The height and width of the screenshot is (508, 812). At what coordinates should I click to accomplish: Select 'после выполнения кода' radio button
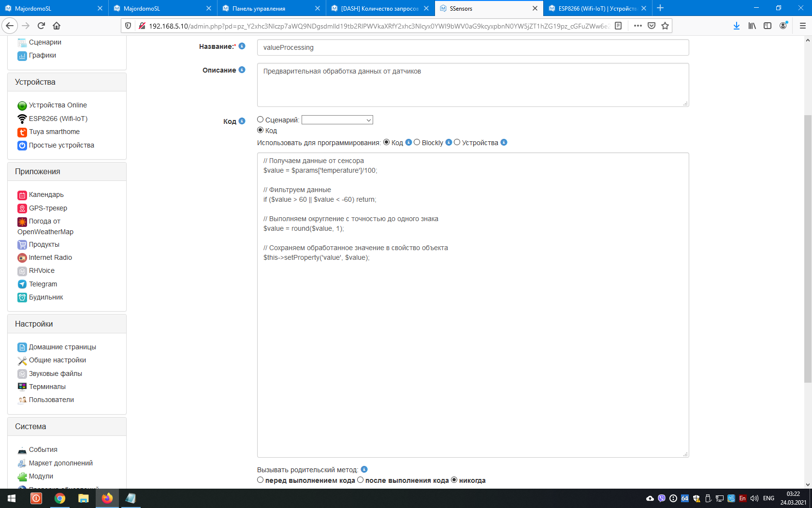tap(360, 480)
